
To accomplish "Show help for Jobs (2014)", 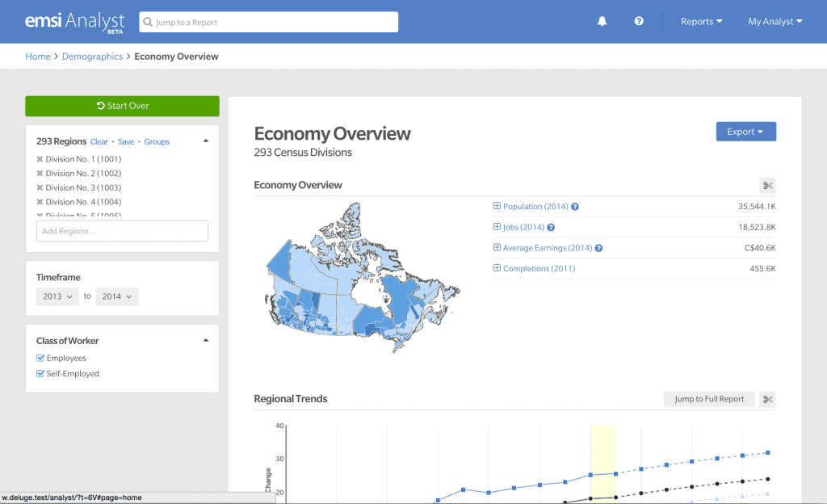I will pos(551,227).
